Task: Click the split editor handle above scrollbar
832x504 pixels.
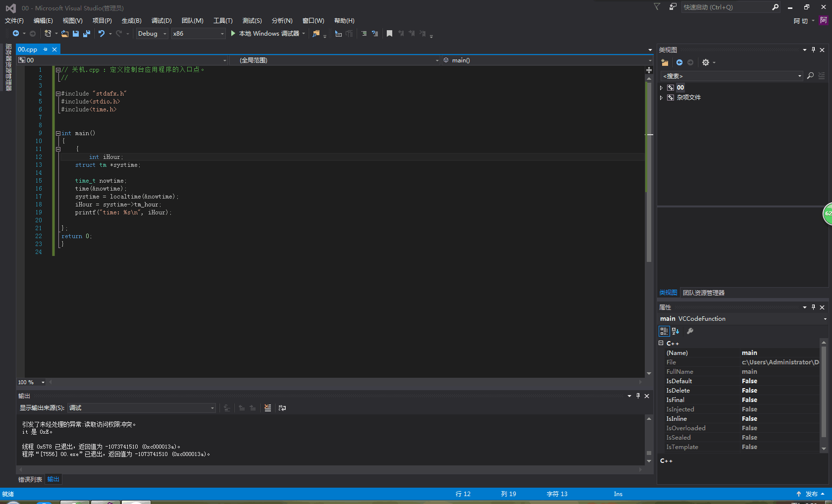Action: (x=649, y=70)
